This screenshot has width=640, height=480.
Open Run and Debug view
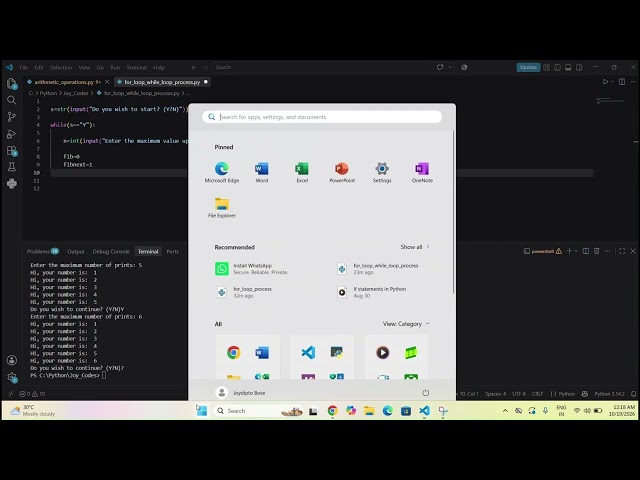click(x=11, y=133)
